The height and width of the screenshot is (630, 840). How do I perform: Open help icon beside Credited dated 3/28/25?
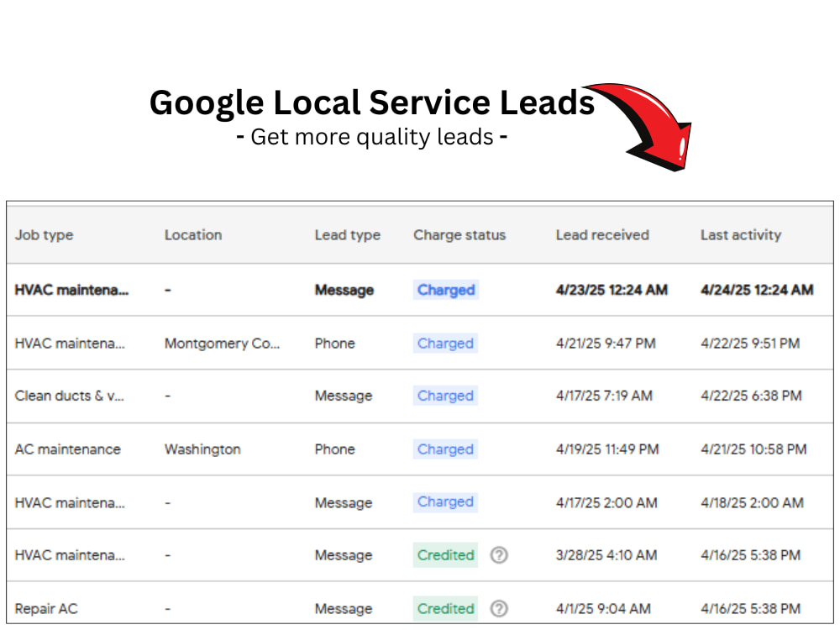pyautogui.click(x=499, y=555)
